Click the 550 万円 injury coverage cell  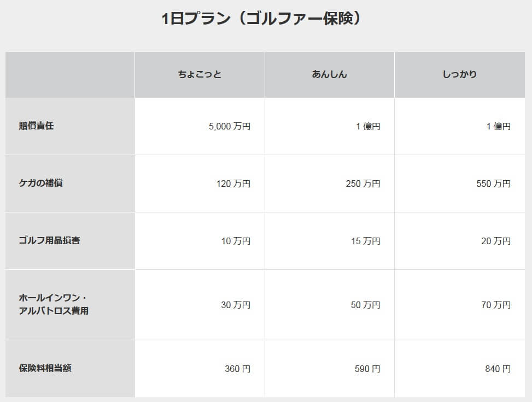(x=493, y=184)
